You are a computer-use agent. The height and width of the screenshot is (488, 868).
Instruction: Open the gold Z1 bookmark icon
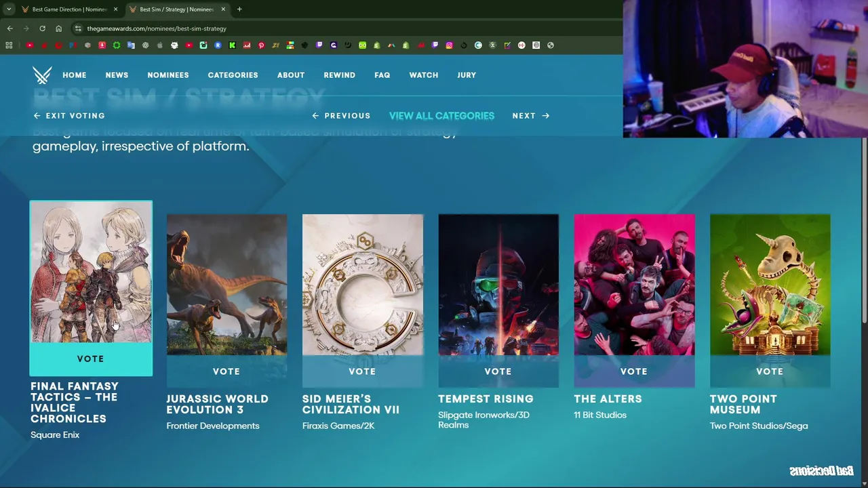pos(275,45)
